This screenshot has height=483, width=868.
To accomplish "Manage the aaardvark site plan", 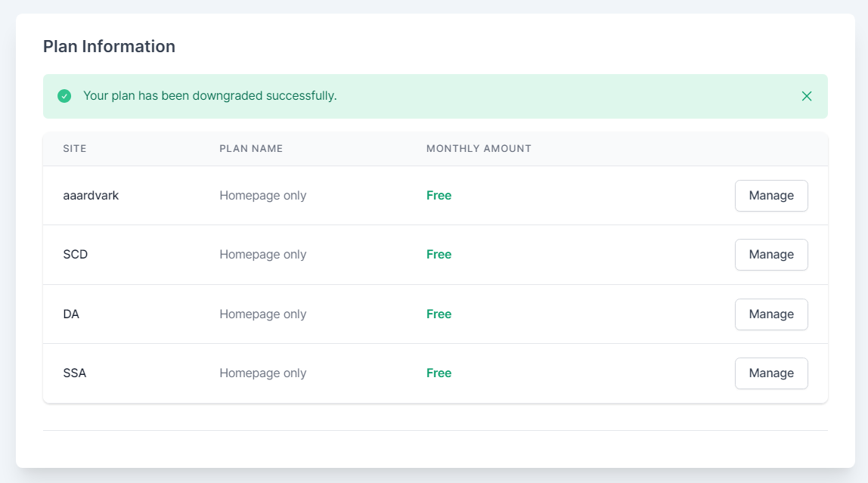I will click(x=770, y=196).
